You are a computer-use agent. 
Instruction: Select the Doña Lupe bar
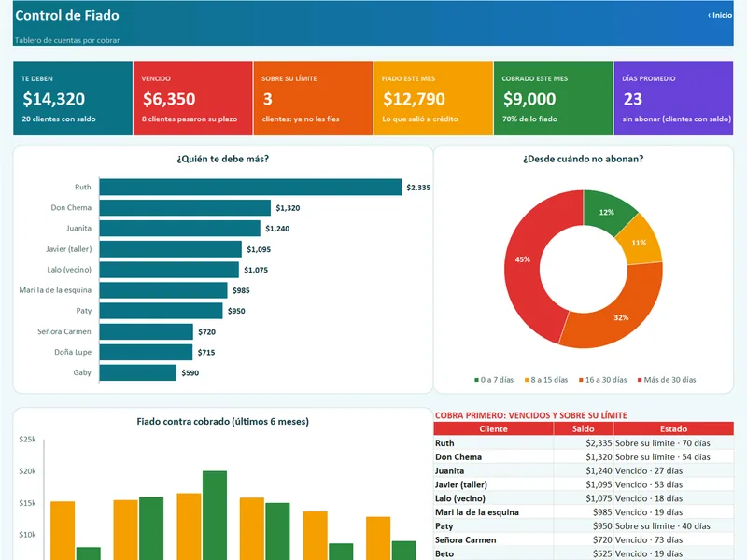146,352
